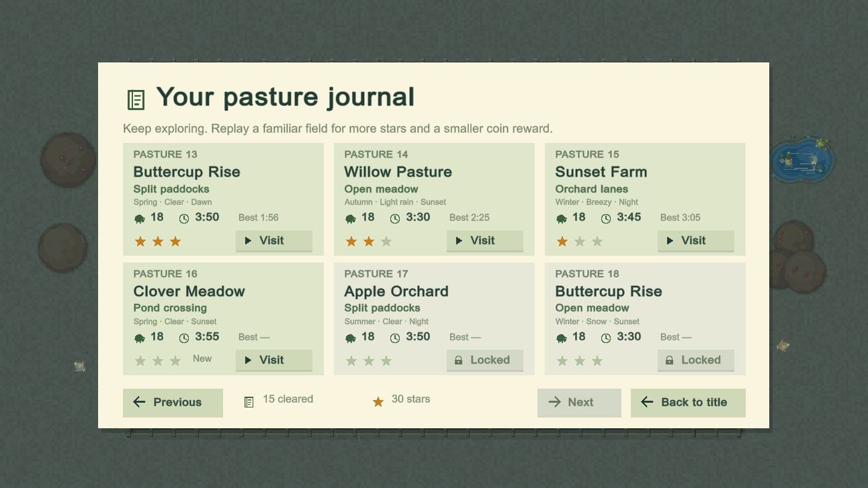Click the sheep icon on Pasture 18 card

[562, 338]
